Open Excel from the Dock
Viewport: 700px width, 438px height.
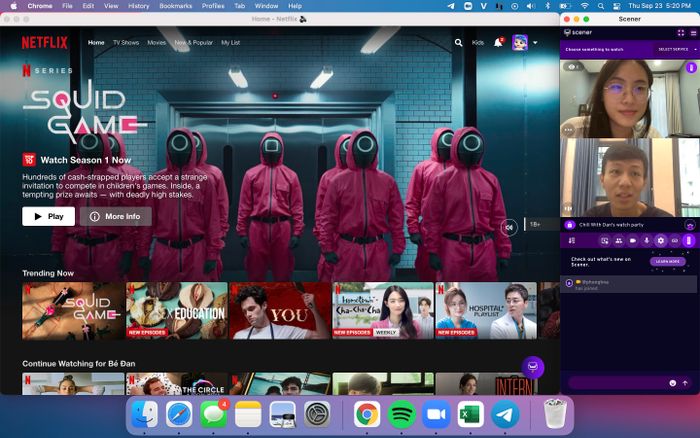point(471,414)
